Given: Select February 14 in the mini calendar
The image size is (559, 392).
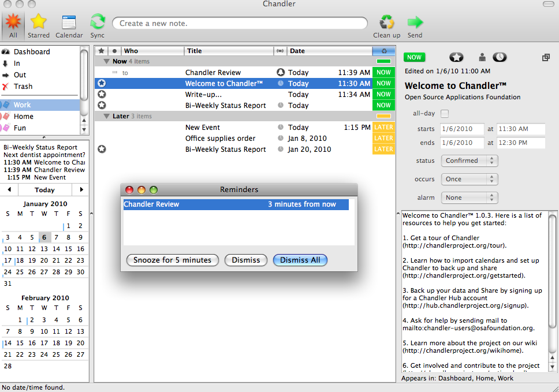Looking at the screenshot, I should tap(8, 343).
